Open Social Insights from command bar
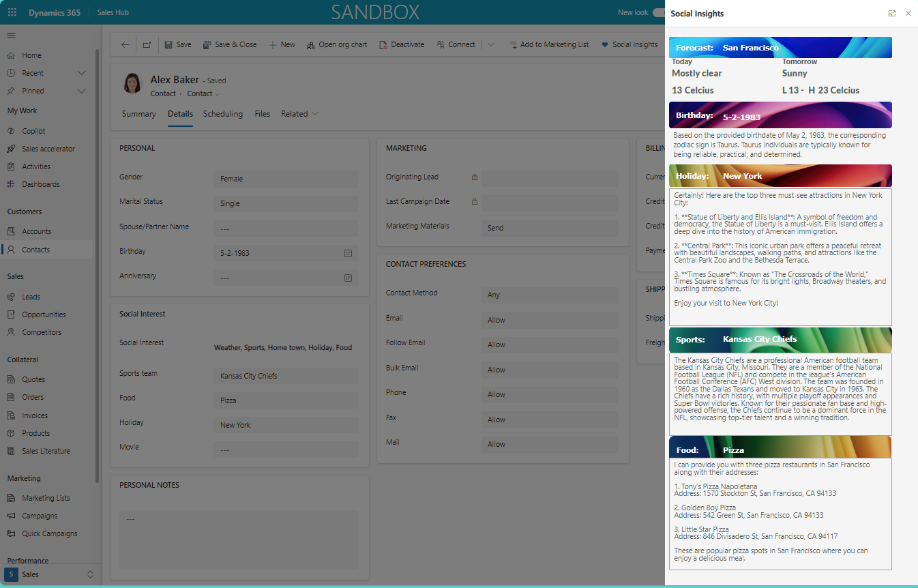 click(629, 44)
